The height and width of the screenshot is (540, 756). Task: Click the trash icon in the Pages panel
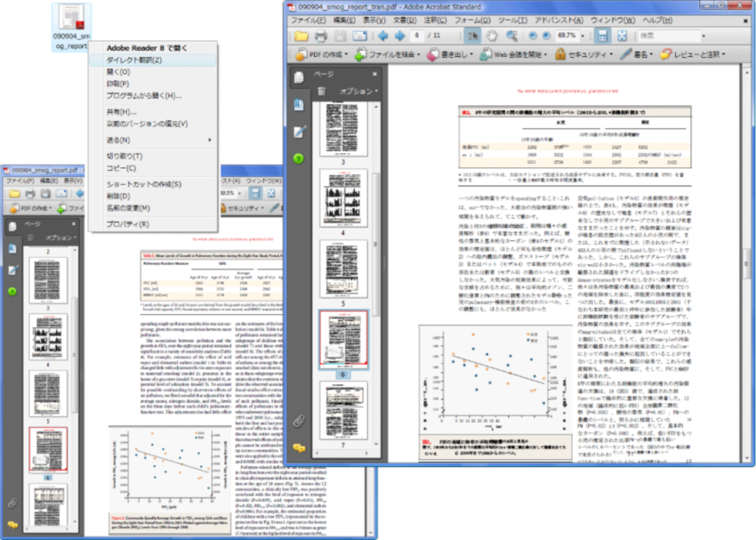point(321,91)
